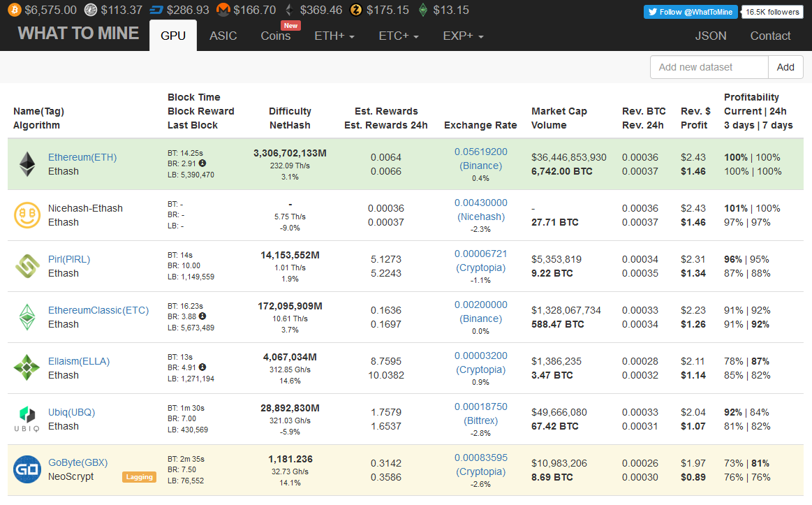The width and height of the screenshot is (812, 505).
Task: Switch to the GPU tab
Action: click(x=173, y=36)
